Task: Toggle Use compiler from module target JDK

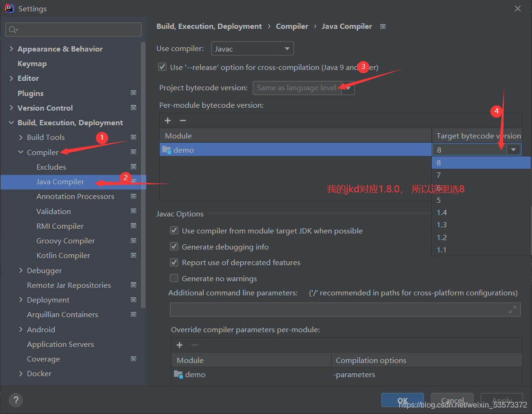Action: (174, 231)
